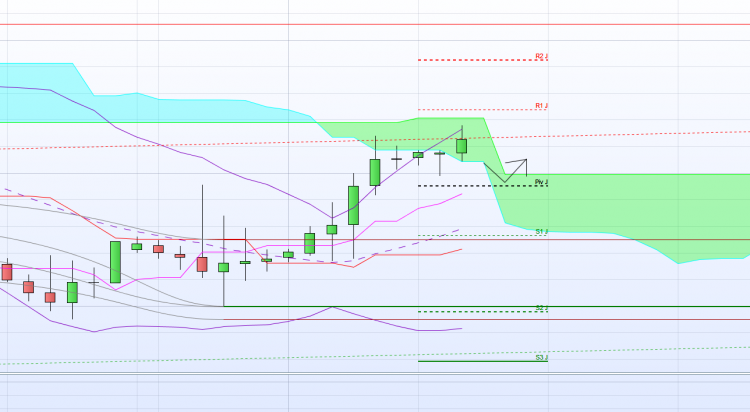Click the R2 J resistance label
This screenshot has height=412, width=750.
point(541,56)
